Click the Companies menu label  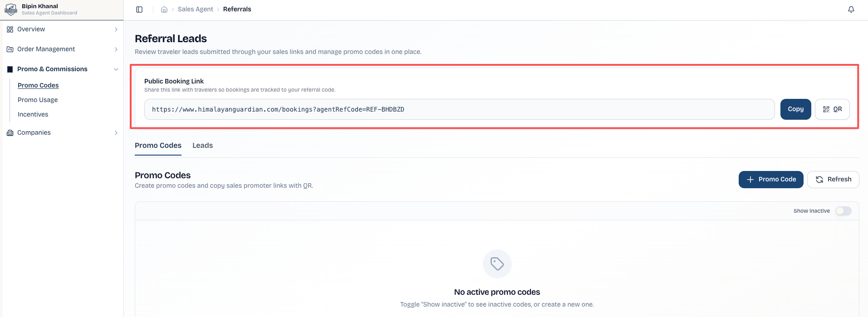point(34,133)
